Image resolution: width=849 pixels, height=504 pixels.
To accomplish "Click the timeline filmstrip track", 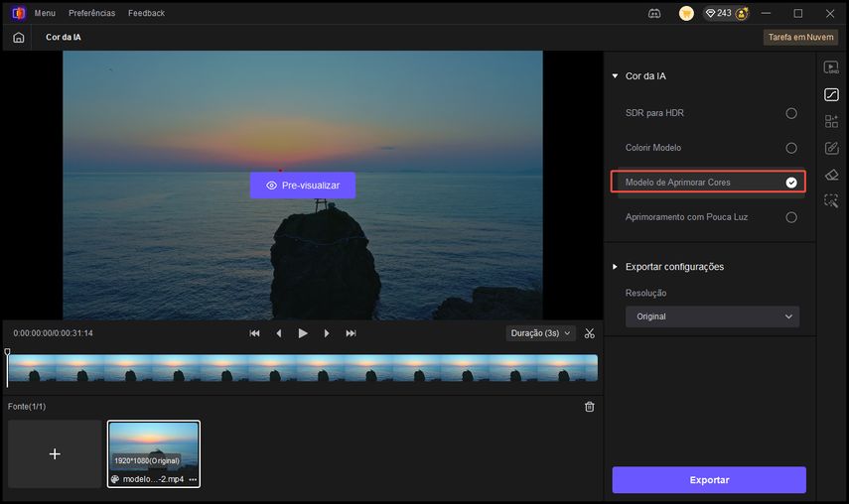I will pyautogui.click(x=302, y=368).
